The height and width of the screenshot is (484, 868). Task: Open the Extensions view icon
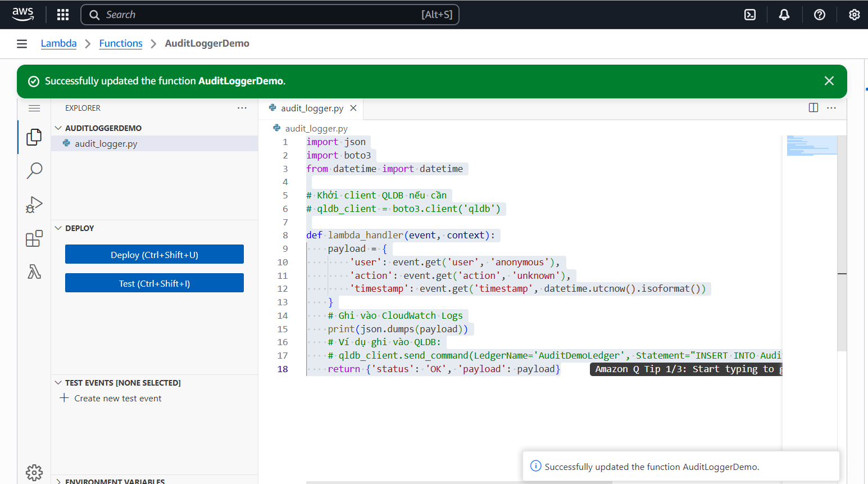click(x=34, y=238)
